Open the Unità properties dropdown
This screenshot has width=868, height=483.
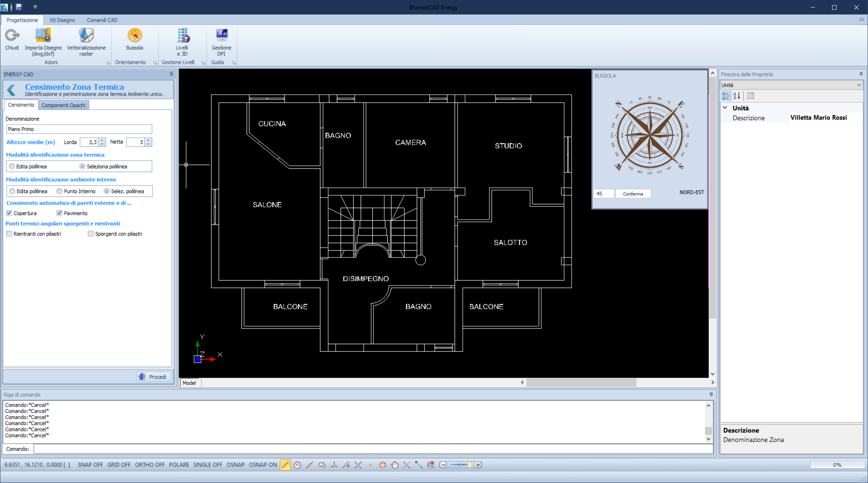[859, 85]
